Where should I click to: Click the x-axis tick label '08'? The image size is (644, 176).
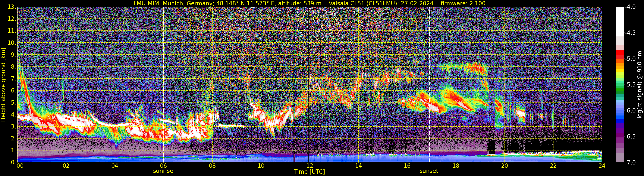[212, 166]
